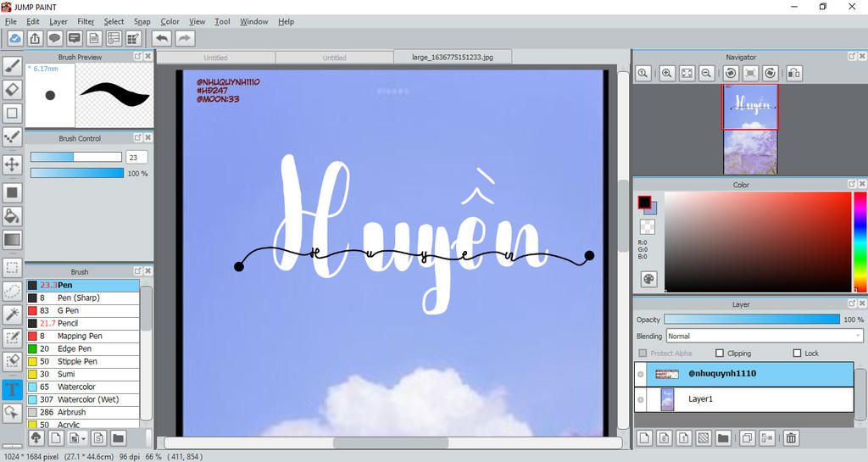Select the Airbrush brush

[83, 412]
